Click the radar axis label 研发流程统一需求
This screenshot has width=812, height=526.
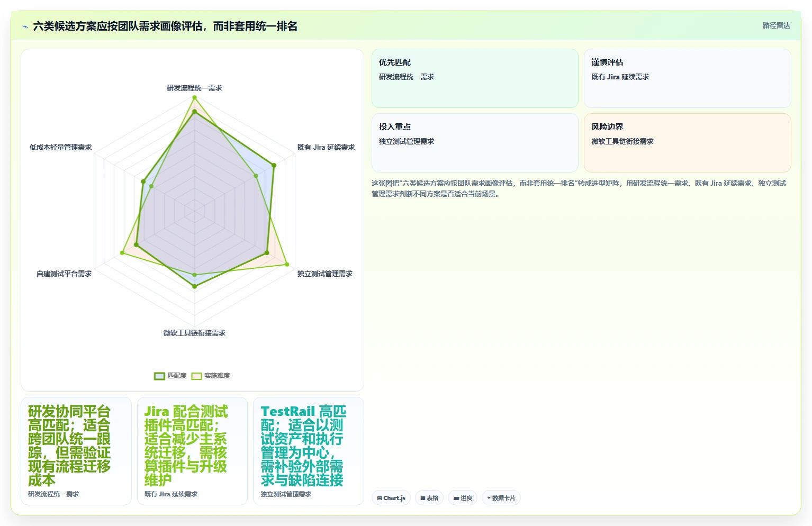194,88
